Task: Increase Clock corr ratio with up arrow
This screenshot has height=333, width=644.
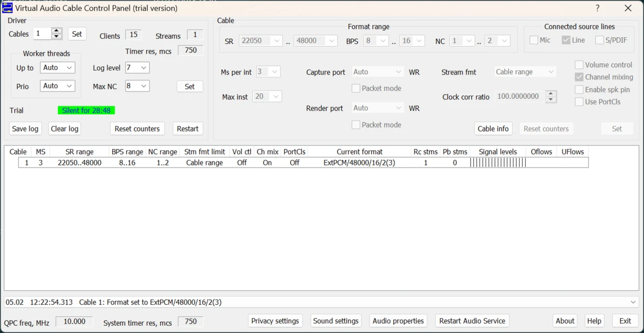Action: pos(551,94)
